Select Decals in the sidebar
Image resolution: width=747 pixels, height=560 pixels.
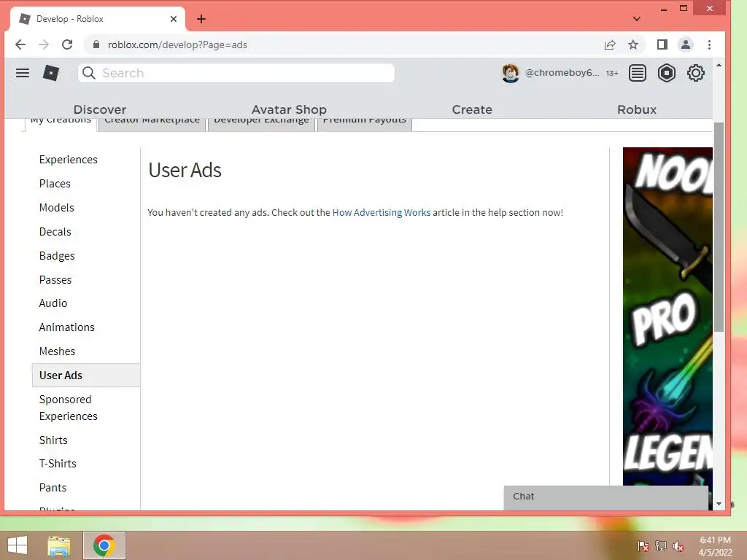(55, 232)
